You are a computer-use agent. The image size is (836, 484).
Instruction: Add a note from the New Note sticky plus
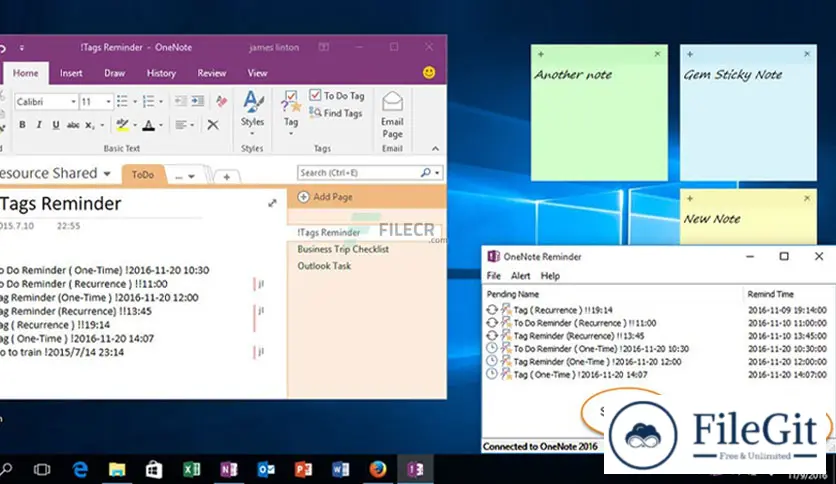click(x=690, y=198)
